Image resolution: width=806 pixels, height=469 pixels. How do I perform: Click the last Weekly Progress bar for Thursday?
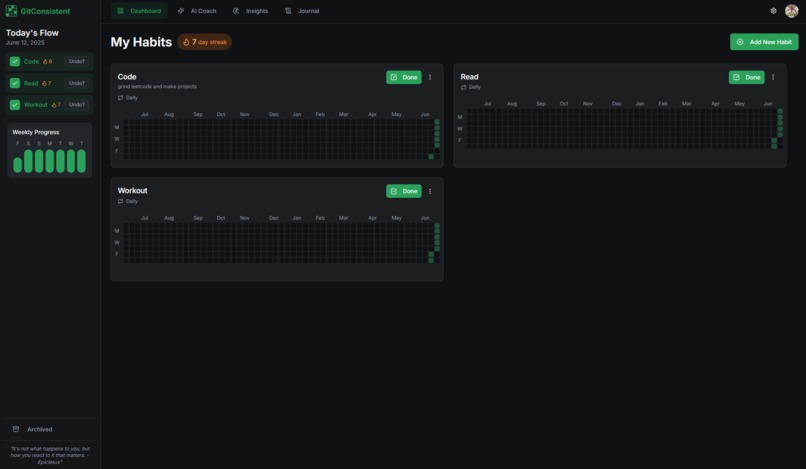tap(81, 161)
